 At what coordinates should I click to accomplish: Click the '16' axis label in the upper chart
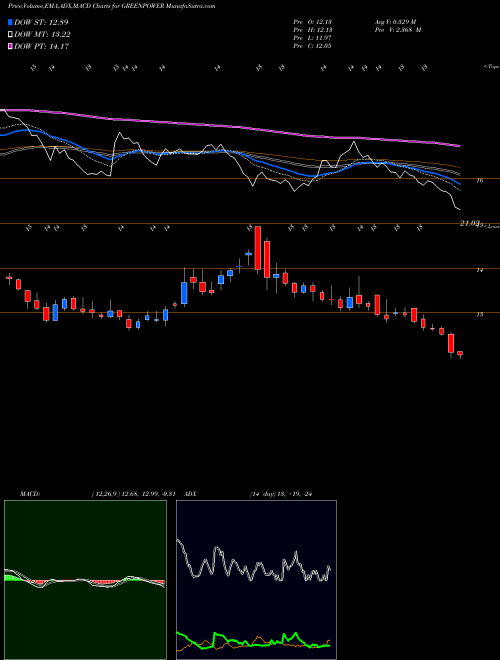[x=479, y=181]
